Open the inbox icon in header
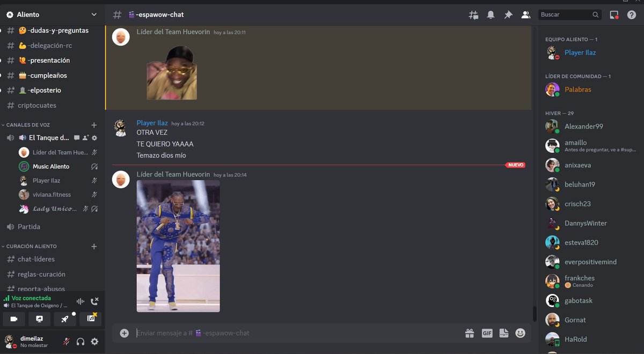The height and width of the screenshot is (354, 644). [x=614, y=15]
